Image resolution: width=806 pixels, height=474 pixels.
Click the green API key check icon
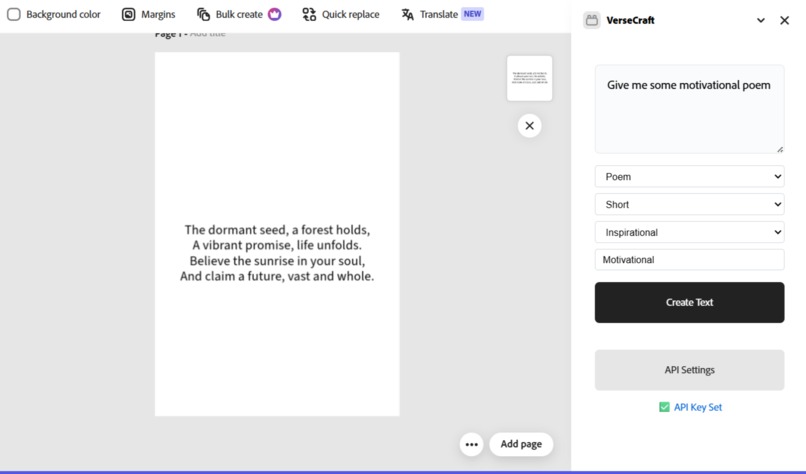[664, 407]
